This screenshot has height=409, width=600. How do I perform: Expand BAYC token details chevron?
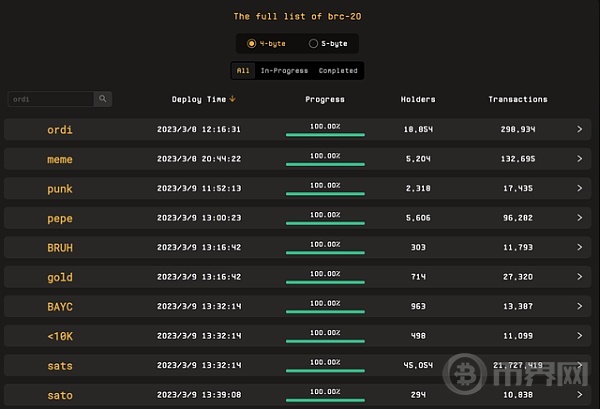[579, 306]
